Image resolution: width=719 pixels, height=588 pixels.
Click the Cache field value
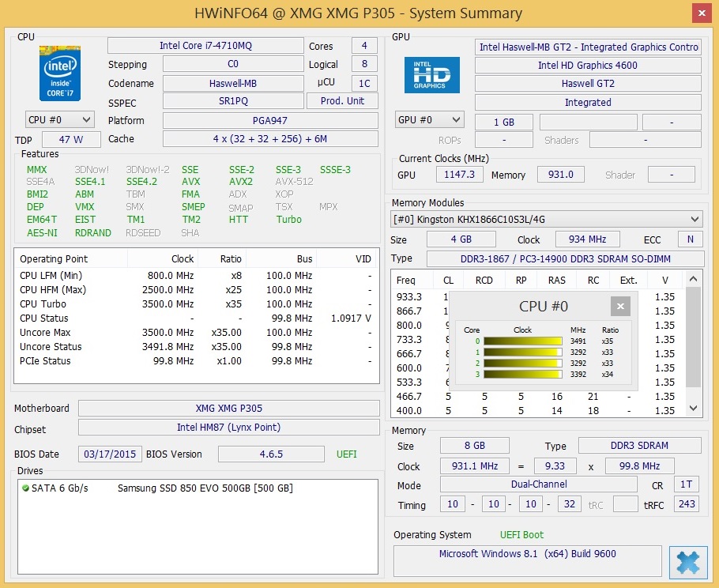pos(270,139)
